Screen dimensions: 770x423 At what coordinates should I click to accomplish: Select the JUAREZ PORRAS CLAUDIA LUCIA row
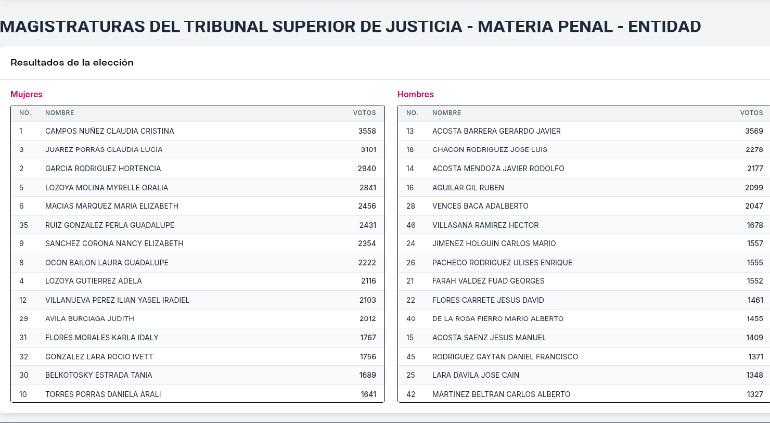click(197, 149)
